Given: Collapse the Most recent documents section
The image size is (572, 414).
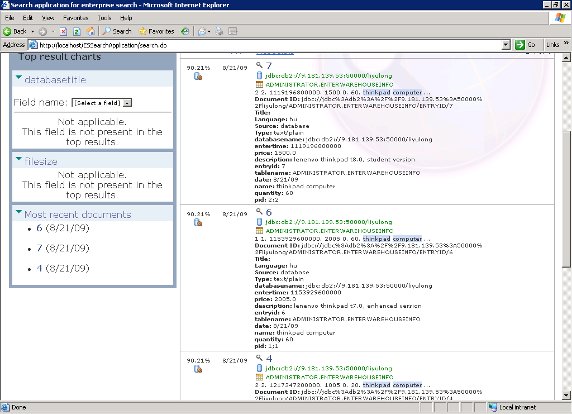Looking at the screenshot, I should click(x=19, y=212).
